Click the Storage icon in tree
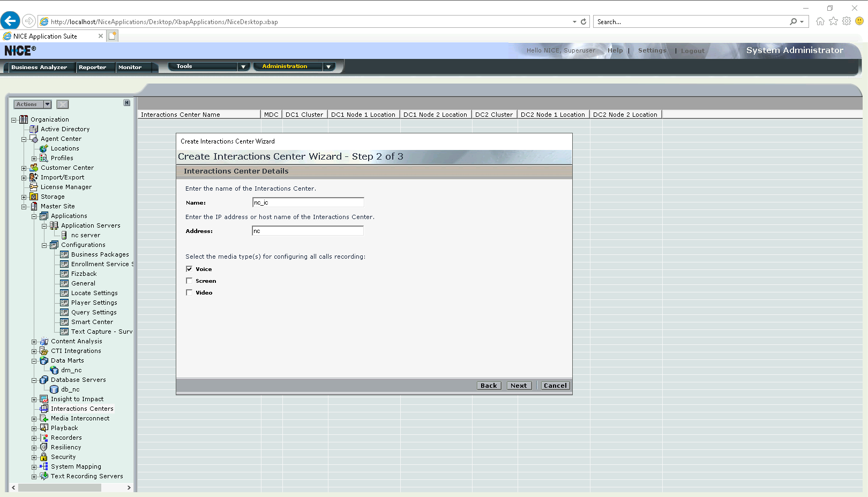The width and height of the screenshot is (868, 497). point(34,197)
